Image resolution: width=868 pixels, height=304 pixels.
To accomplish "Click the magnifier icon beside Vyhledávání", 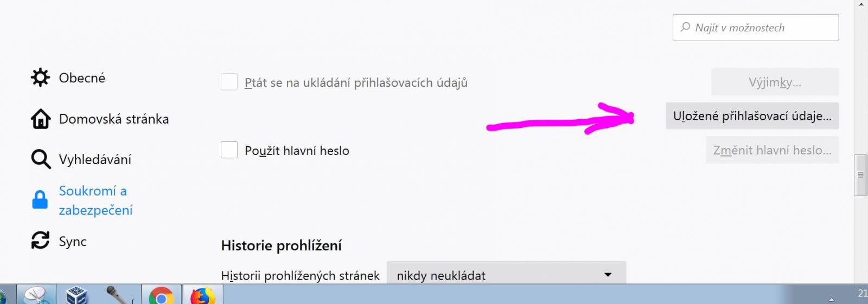I will [41, 159].
